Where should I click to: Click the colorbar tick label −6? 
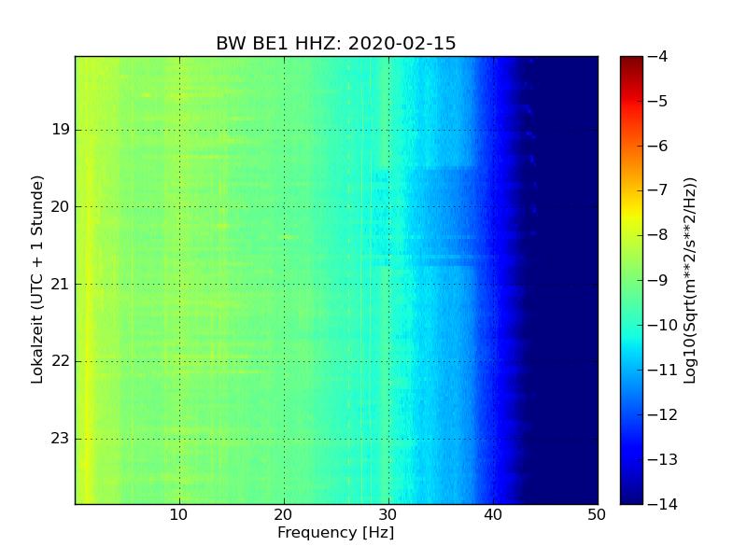pyautogui.click(x=658, y=146)
